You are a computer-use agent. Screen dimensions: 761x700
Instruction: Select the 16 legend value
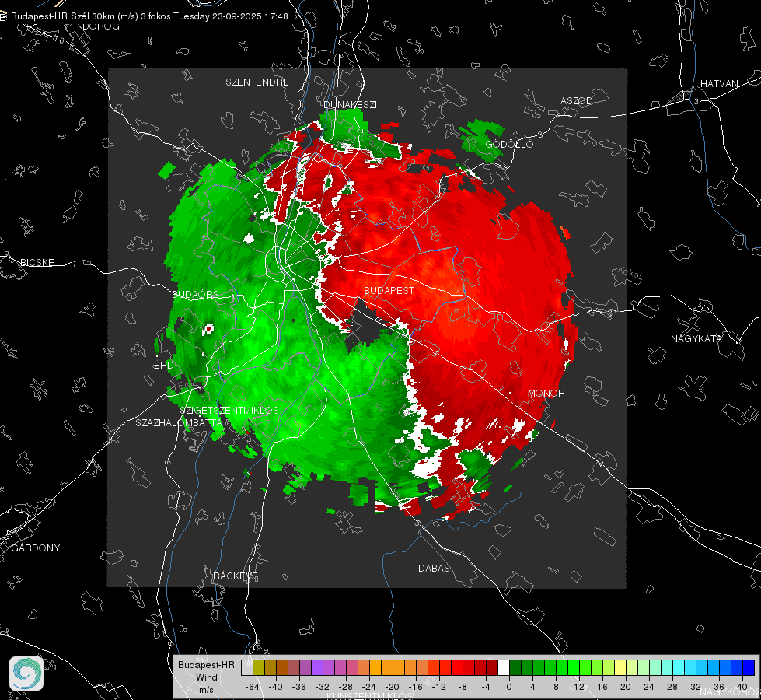click(x=602, y=687)
